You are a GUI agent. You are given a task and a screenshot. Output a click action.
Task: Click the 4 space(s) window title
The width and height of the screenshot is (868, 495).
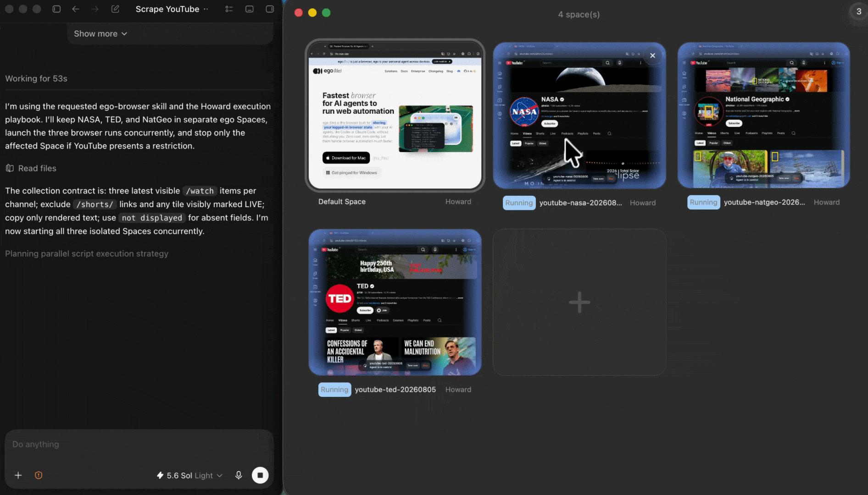(579, 15)
